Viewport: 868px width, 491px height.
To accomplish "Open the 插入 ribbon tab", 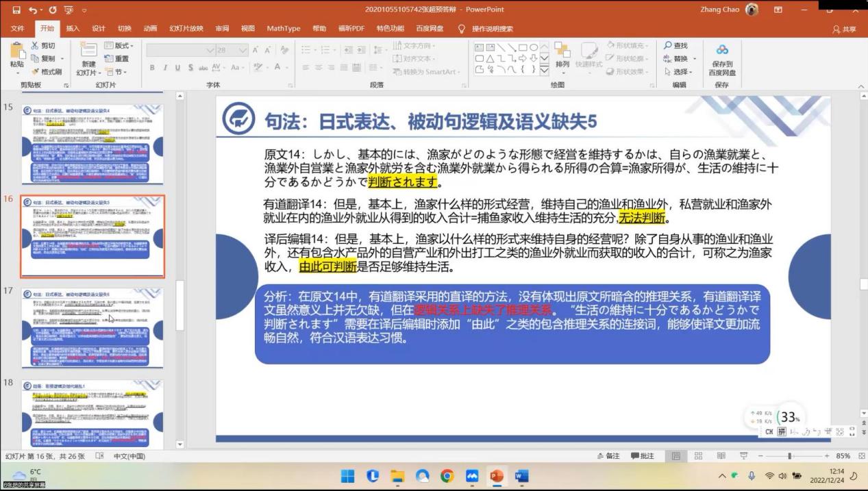I will (73, 29).
